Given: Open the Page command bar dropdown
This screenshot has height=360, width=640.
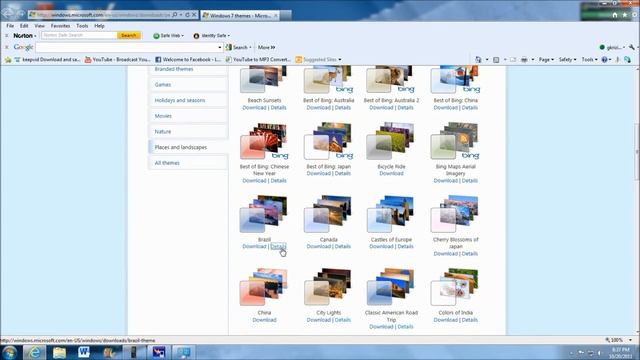Looking at the screenshot, I should pos(546,60).
